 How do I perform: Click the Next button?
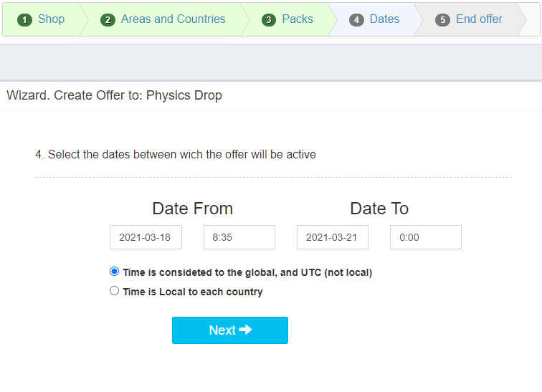[x=230, y=330]
